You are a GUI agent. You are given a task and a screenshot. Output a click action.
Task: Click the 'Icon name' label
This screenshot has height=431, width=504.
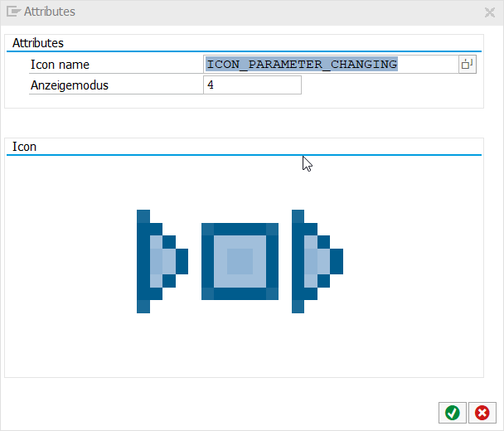pyautogui.click(x=60, y=65)
